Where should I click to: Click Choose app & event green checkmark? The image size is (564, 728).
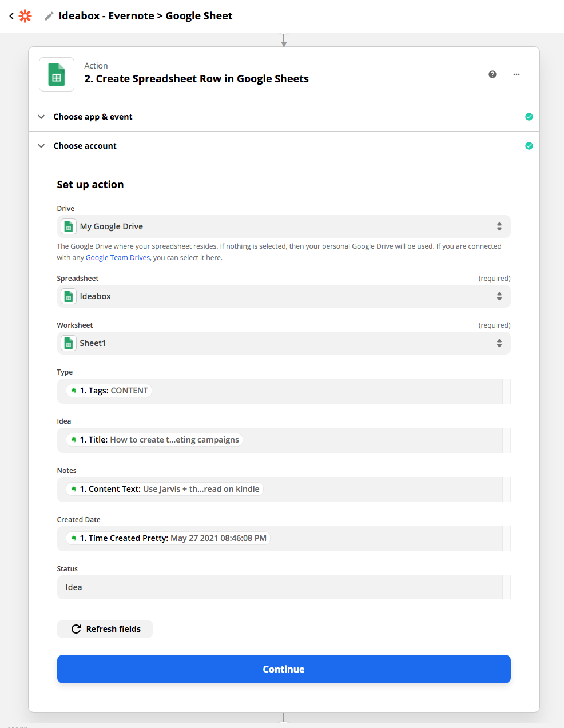coord(529,117)
